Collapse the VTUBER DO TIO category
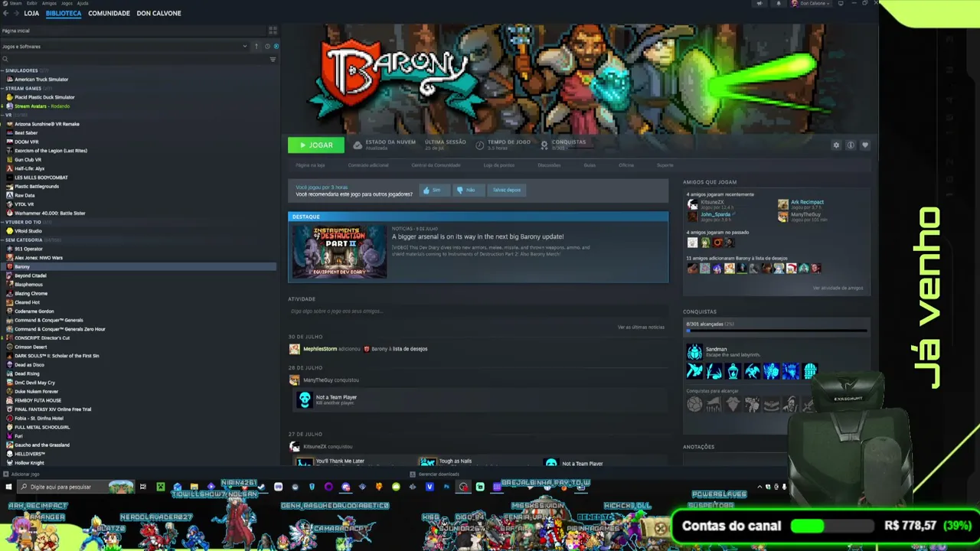The height and width of the screenshot is (551, 980). tap(2, 222)
